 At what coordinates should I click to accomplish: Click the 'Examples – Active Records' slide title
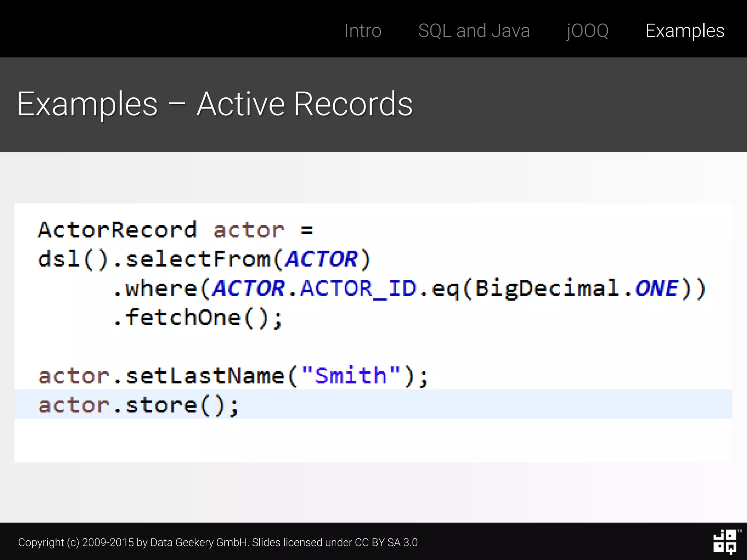215,104
